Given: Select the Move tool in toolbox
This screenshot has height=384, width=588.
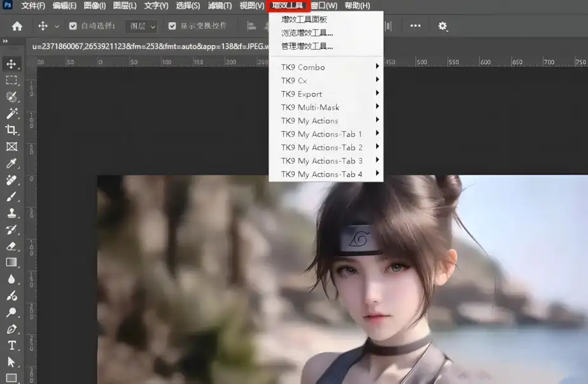Looking at the screenshot, I should [x=11, y=64].
